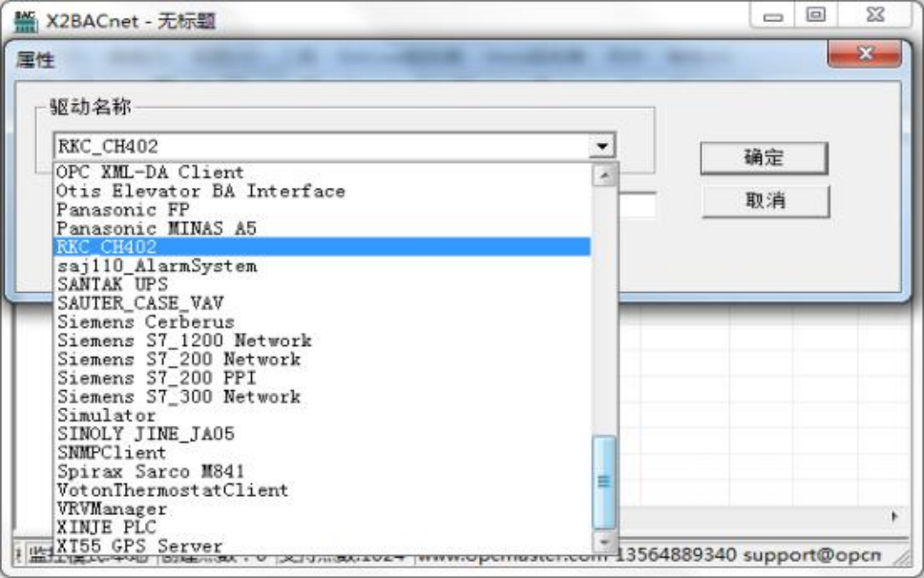The width and height of the screenshot is (924, 578).
Task: Choose Siemens S7_200 PPI driver
Action: (x=323, y=378)
